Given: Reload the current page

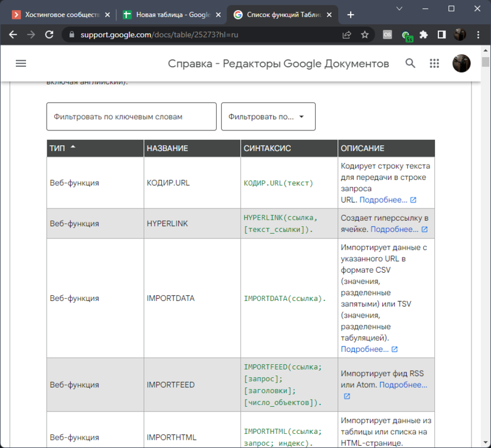Looking at the screenshot, I should pyautogui.click(x=48, y=35).
